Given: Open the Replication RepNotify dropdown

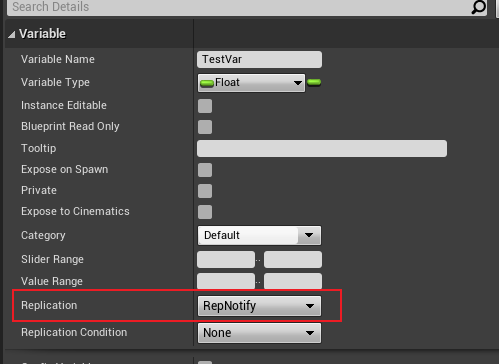Looking at the screenshot, I should pos(259,306).
